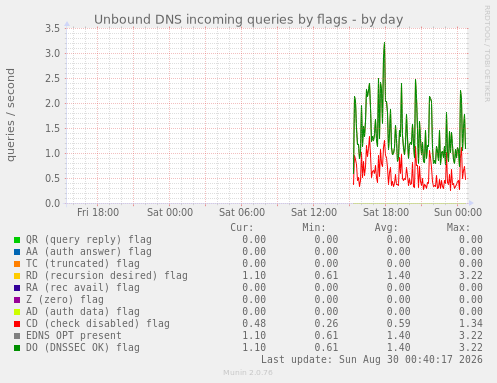The height and width of the screenshot is (383, 497).
Task: Click the Z zero flag purple swatch
Action: point(17,300)
